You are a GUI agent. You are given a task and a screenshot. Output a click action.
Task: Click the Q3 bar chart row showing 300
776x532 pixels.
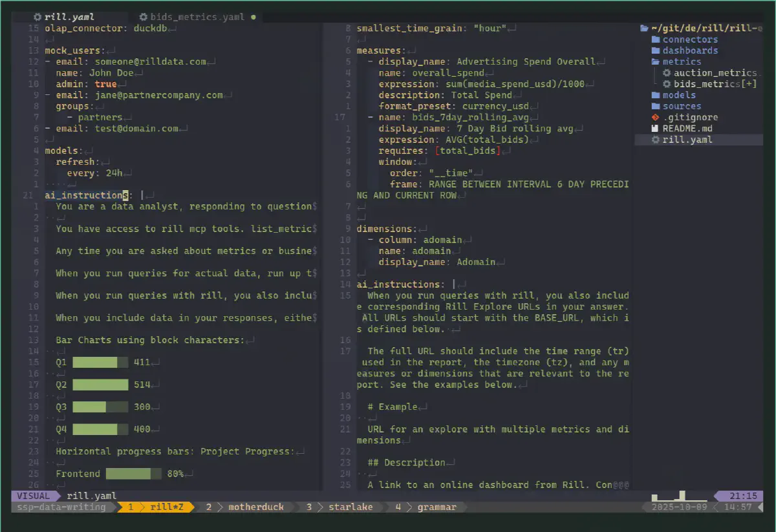103,407
